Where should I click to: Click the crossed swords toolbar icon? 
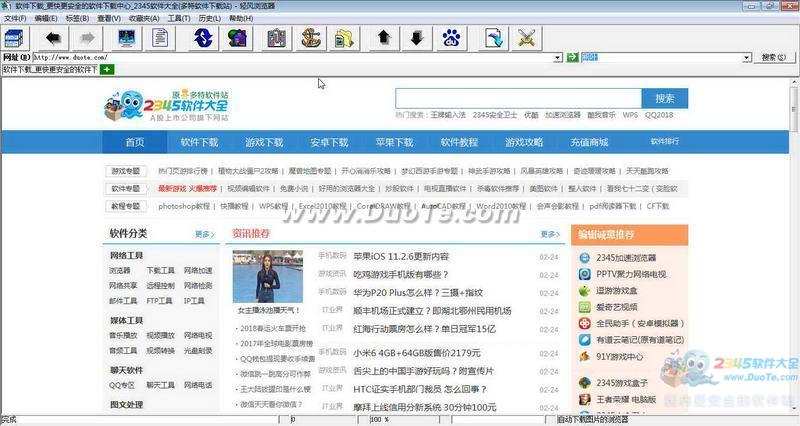tap(527, 38)
